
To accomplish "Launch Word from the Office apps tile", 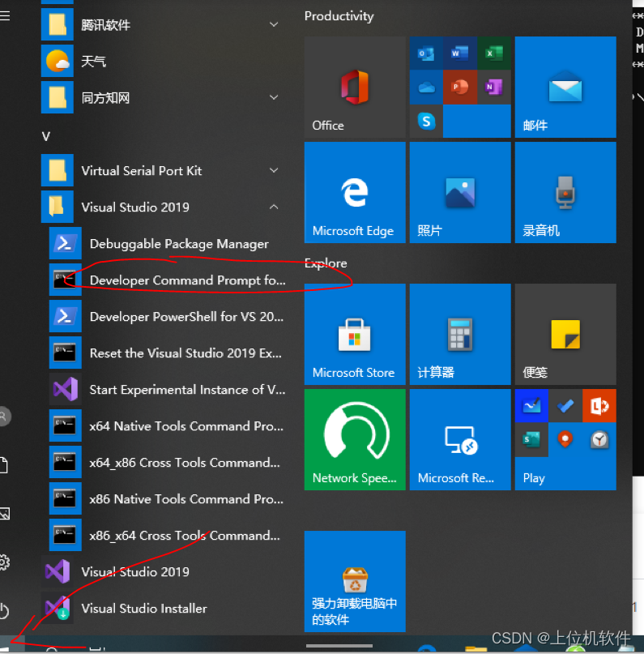I will (460, 53).
